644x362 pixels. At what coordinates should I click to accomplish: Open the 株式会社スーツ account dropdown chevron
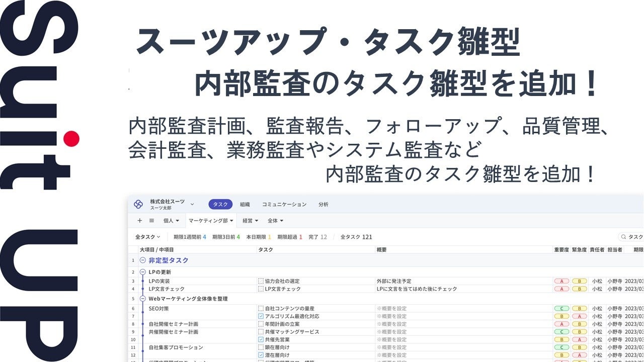coord(192,204)
